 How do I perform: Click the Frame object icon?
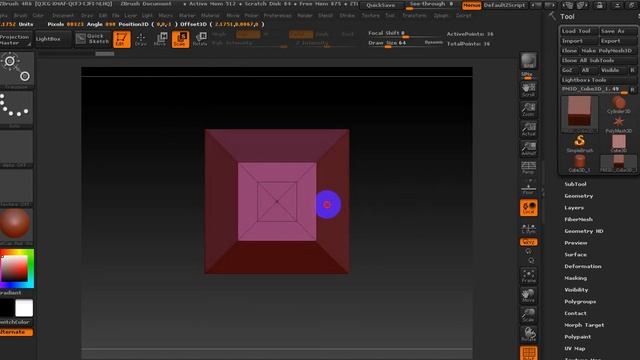pyautogui.click(x=529, y=276)
